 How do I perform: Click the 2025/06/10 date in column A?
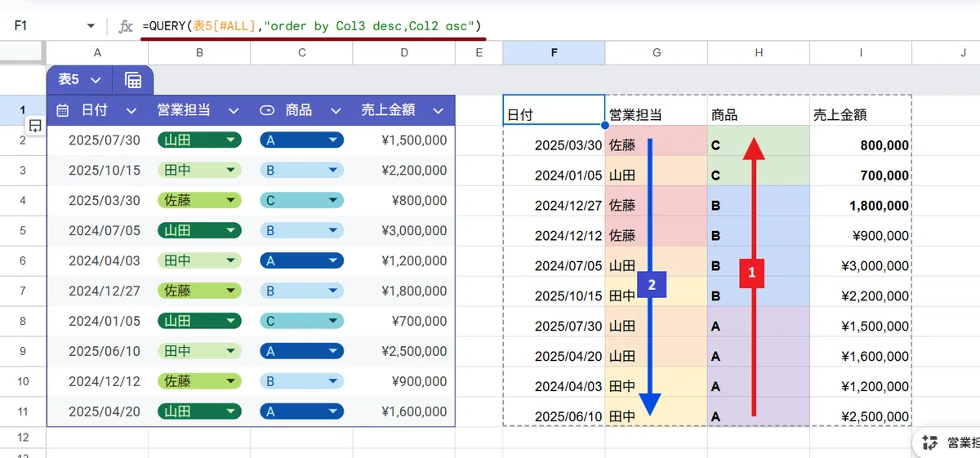[105, 351]
